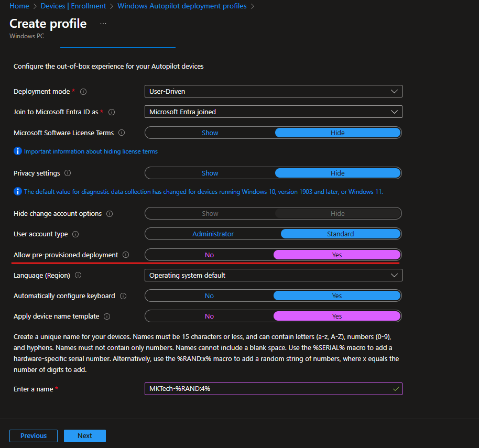Image resolution: width=479 pixels, height=448 pixels.
Task: Click the ellipsis next to Create profile title
Action: point(103,23)
